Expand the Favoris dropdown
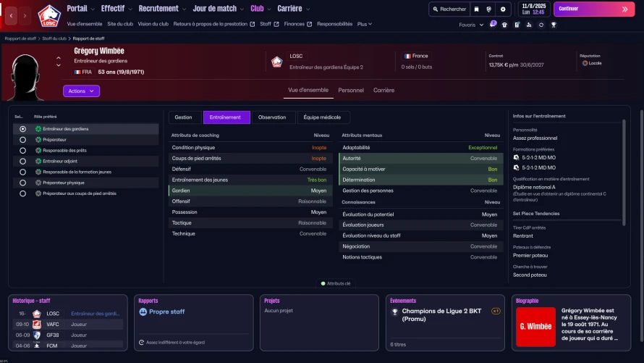This screenshot has height=363, width=644. tap(471, 25)
